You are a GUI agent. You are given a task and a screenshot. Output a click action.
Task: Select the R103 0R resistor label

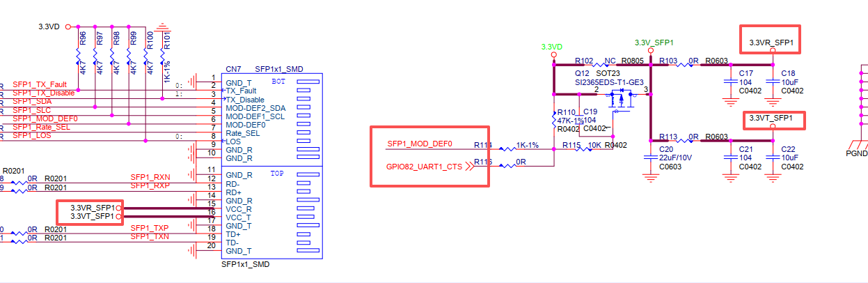[x=668, y=61]
